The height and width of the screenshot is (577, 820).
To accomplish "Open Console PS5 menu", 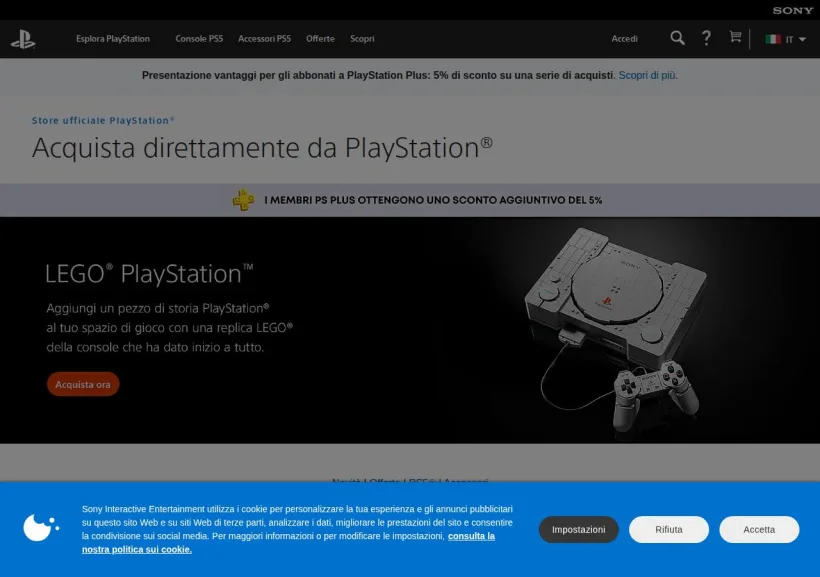I will click(199, 39).
